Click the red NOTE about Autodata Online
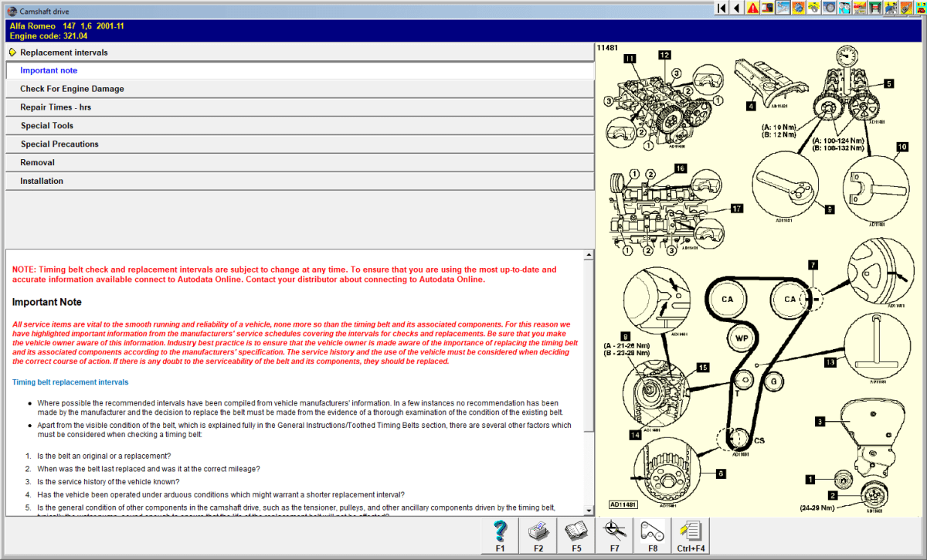927x560 pixels. (284, 274)
